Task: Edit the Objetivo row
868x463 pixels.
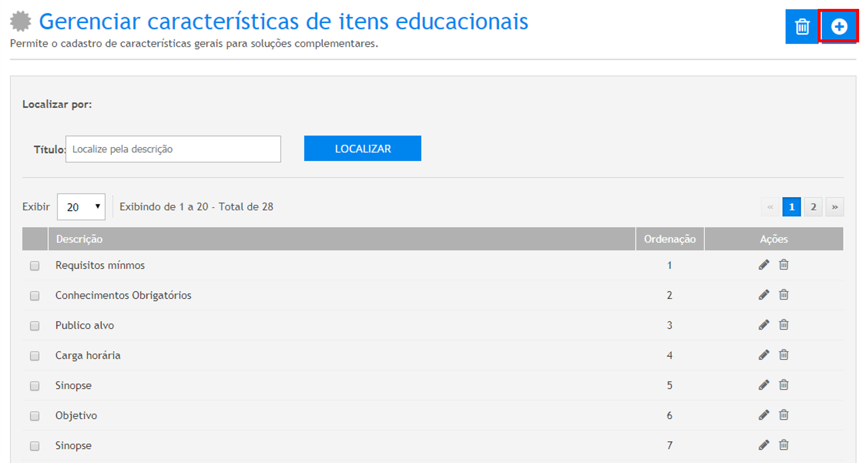Action: pos(763,415)
